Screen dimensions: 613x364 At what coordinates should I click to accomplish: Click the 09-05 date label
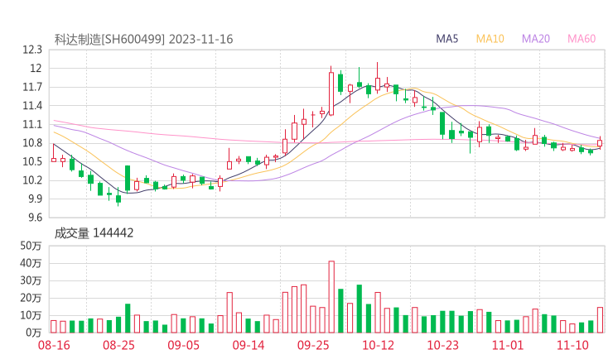click(x=183, y=345)
